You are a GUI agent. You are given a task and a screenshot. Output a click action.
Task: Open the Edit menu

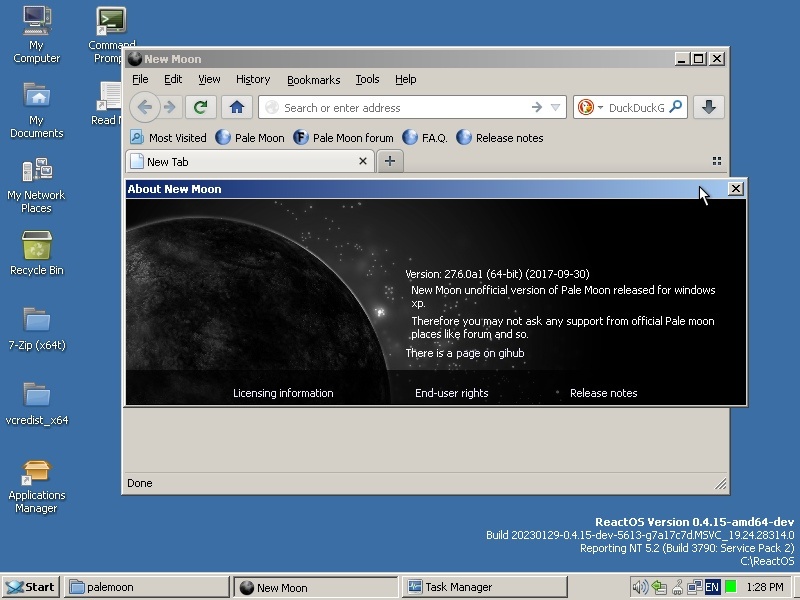click(173, 79)
